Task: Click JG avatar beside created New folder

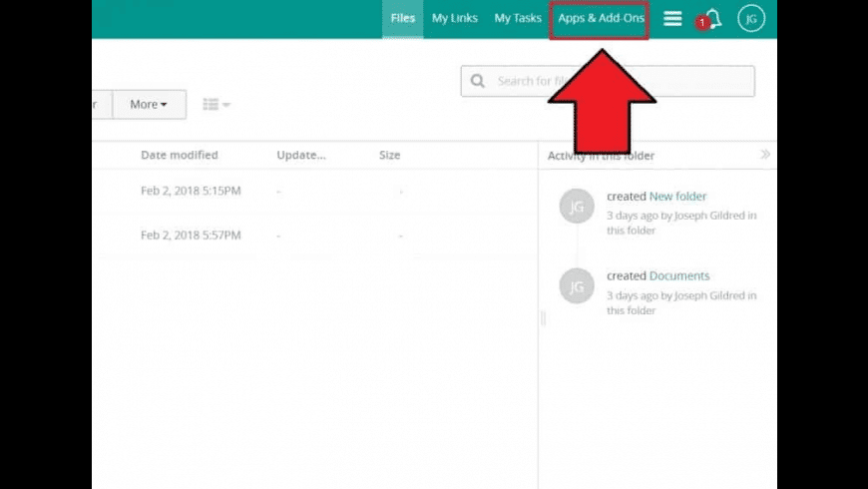Action: [x=577, y=206]
